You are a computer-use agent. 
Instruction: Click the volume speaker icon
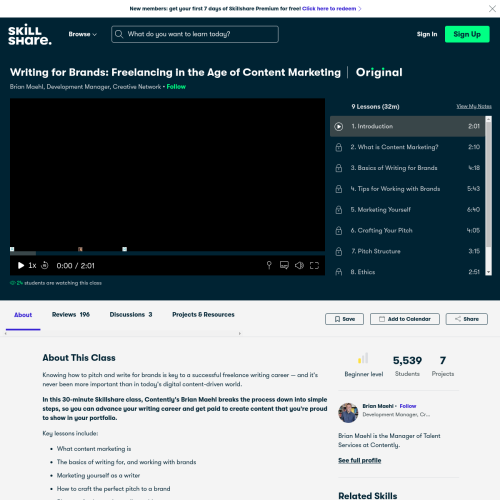[299, 265]
